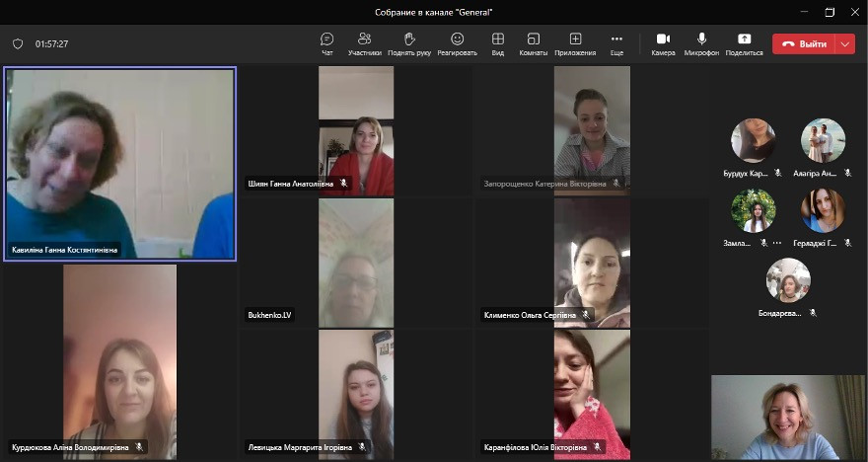Select Запорощенко Катерина Вікторівна video tile
Viewport: 868px width, 462px height.
[x=592, y=130]
